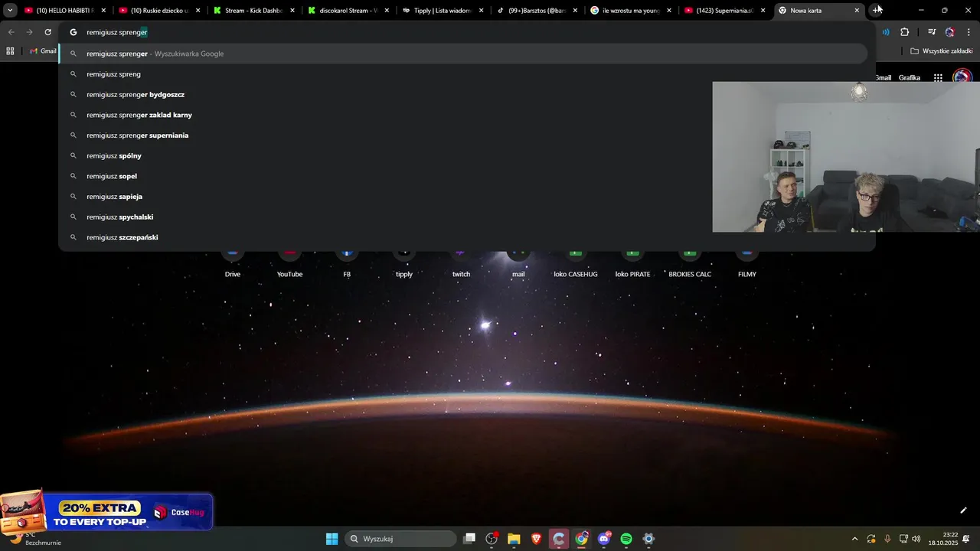Go forward with the browser forward arrow

30,32
